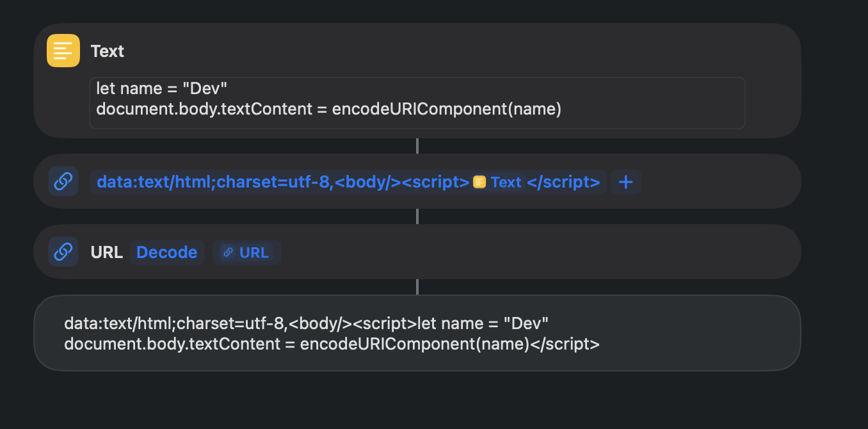Viewport: 868px width, 429px height.
Task: Click the link icon of the data URL action
Action: pyautogui.click(x=63, y=182)
